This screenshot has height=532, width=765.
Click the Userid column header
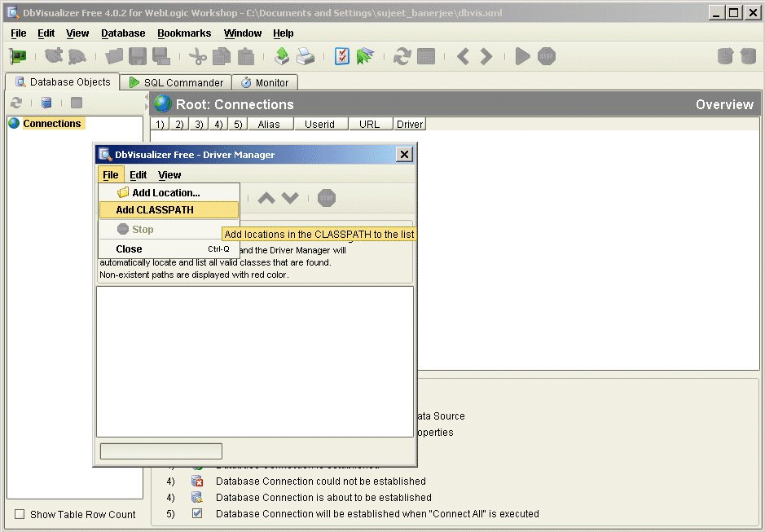(319, 124)
